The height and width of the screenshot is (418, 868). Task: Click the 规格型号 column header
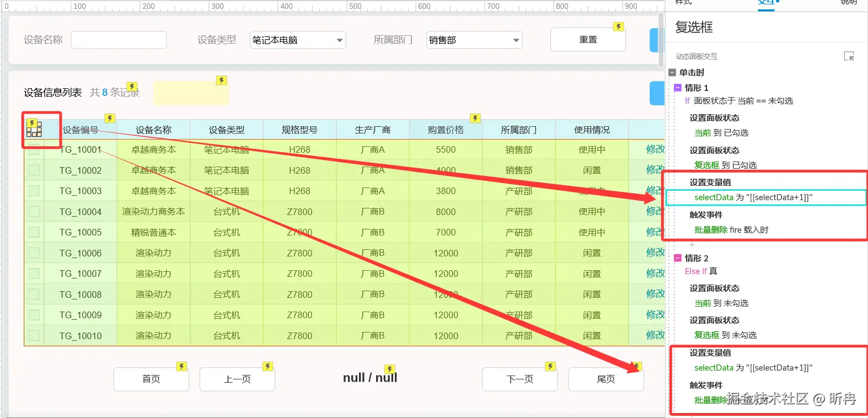coord(299,130)
